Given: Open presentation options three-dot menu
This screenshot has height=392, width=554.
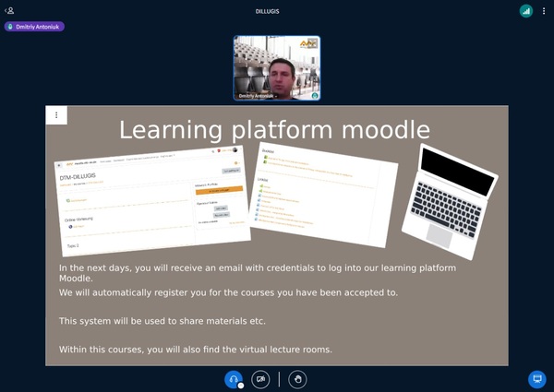Looking at the screenshot, I should (x=56, y=115).
